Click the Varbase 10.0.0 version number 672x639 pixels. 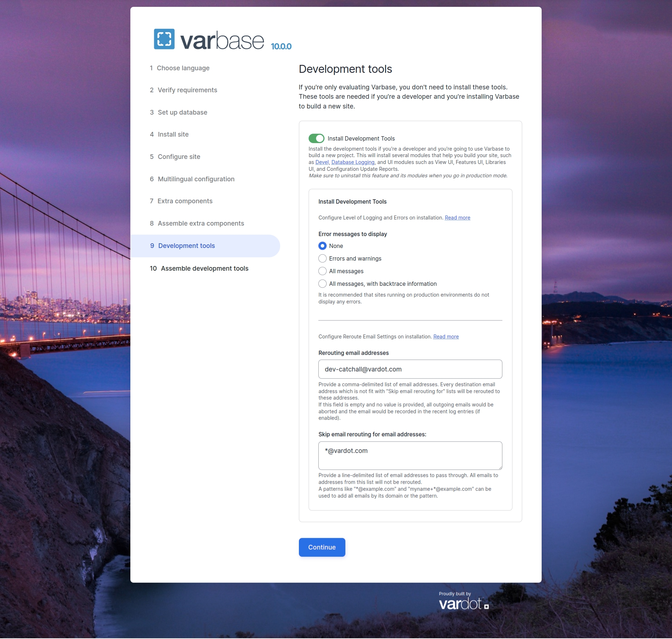[281, 46]
